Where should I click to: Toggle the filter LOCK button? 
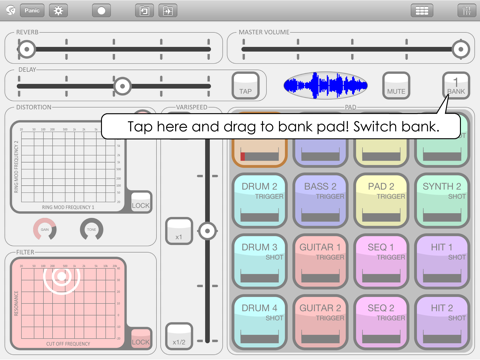tap(141, 338)
